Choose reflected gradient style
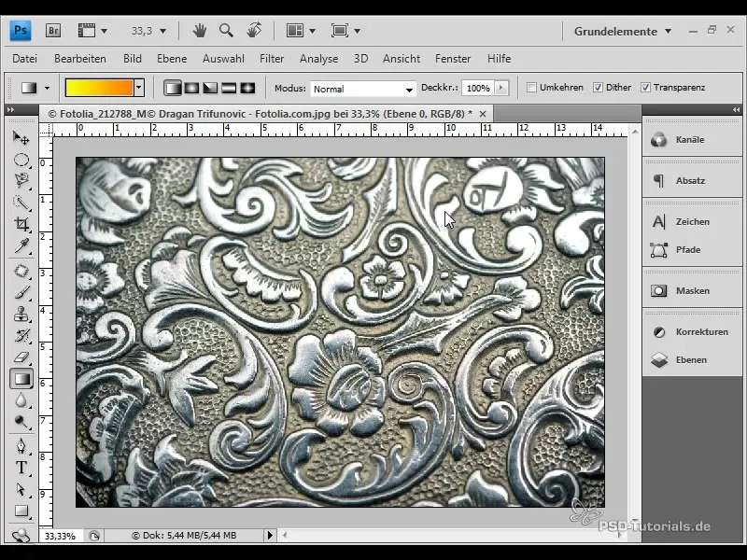This screenshot has width=747, height=560. [229, 88]
